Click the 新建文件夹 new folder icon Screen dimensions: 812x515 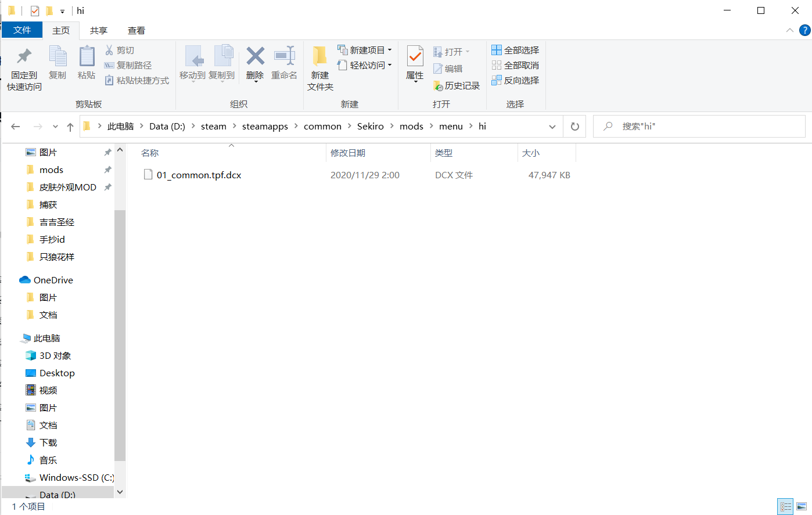pos(319,56)
